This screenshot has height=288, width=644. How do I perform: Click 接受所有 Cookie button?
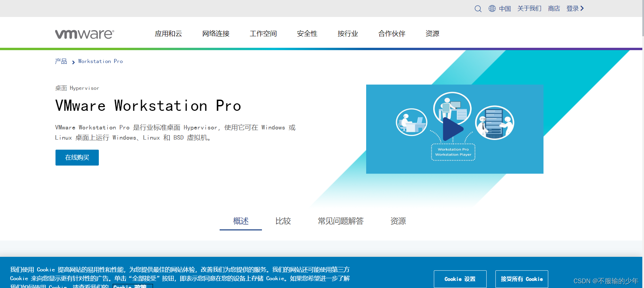(x=522, y=279)
